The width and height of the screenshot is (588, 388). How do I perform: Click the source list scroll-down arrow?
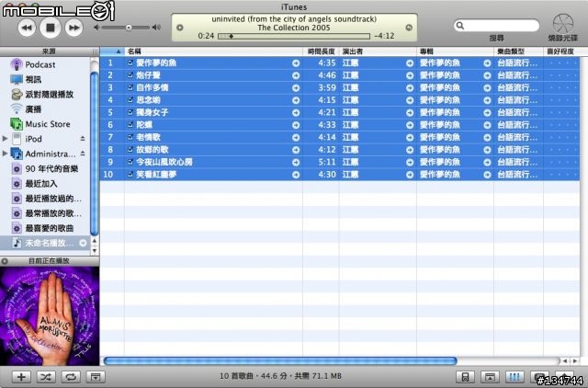click(95, 250)
